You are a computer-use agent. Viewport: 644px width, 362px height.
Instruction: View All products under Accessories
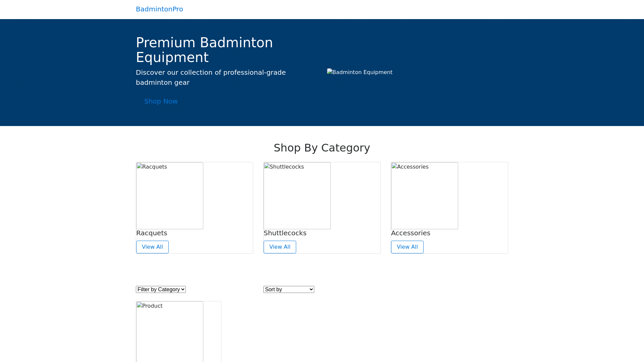(407, 247)
